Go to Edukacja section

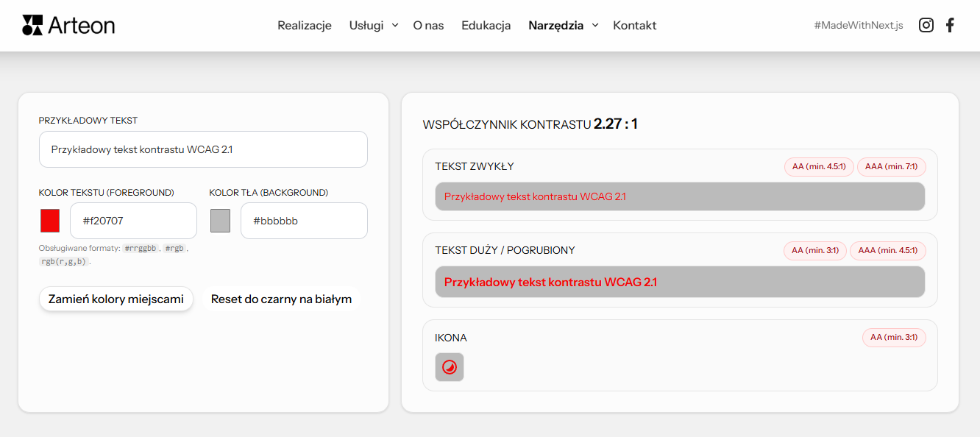[486, 25]
